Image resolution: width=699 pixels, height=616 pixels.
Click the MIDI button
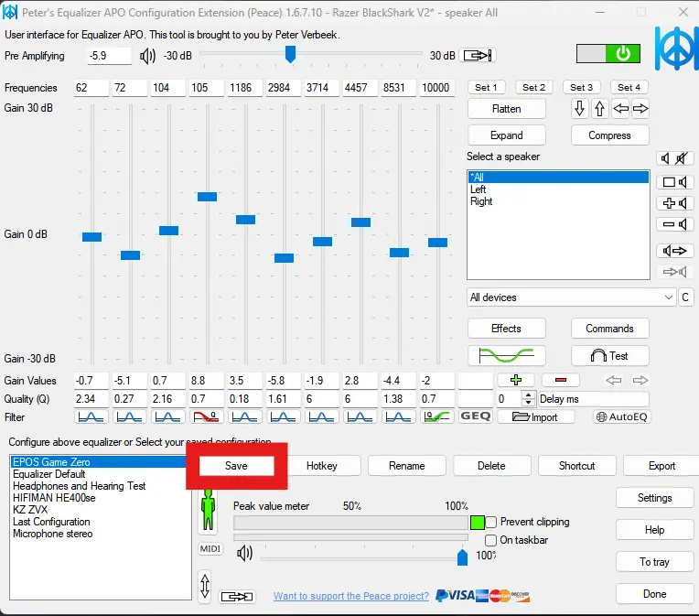210,548
